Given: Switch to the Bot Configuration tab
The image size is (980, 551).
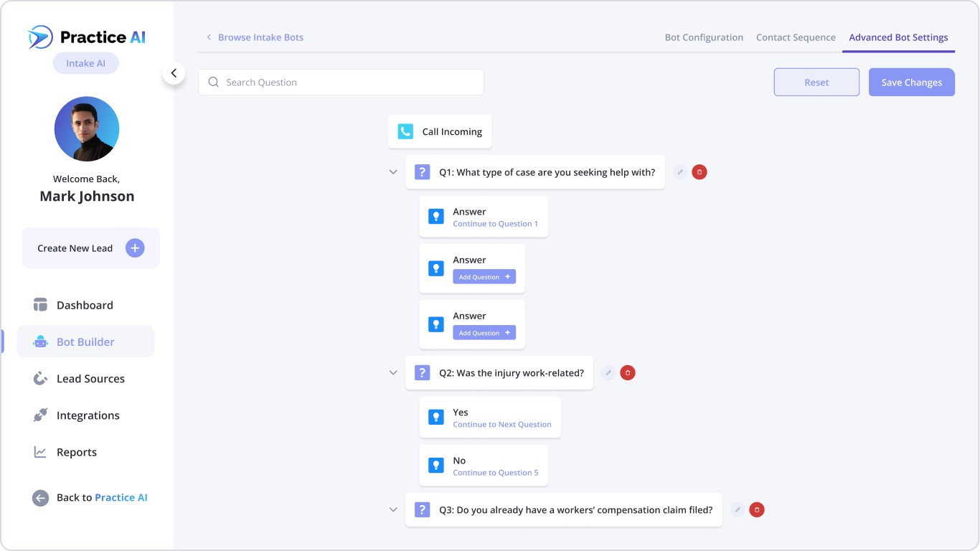Looking at the screenshot, I should (704, 37).
